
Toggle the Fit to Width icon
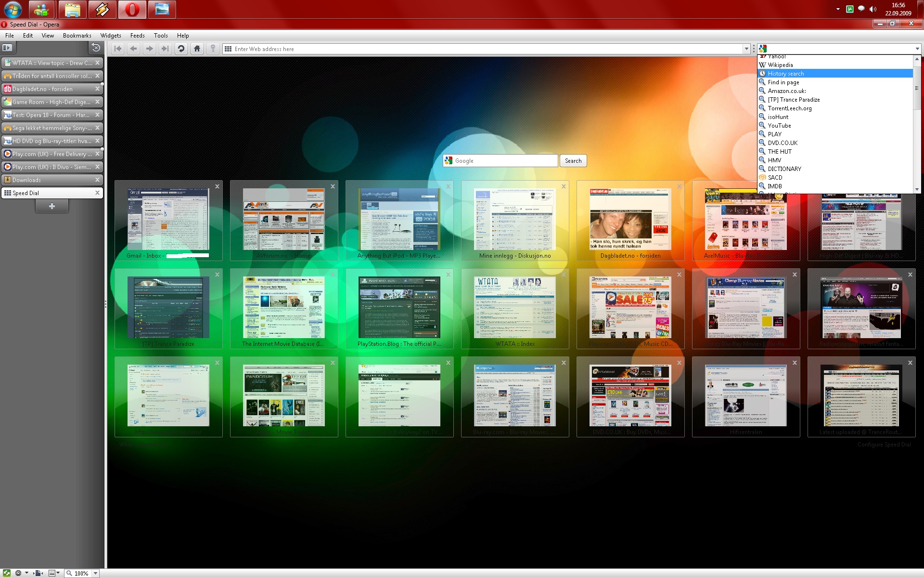(x=39, y=573)
